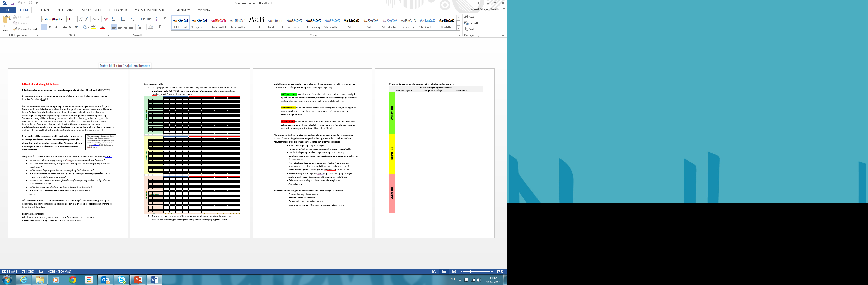Open Word help question mark

[x=472, y=3]
